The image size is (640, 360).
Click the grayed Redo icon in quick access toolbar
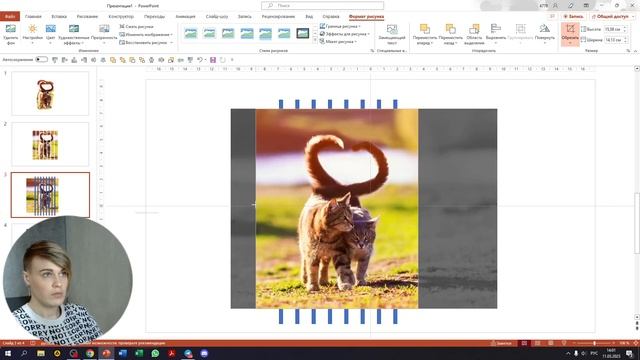(222, 60)
